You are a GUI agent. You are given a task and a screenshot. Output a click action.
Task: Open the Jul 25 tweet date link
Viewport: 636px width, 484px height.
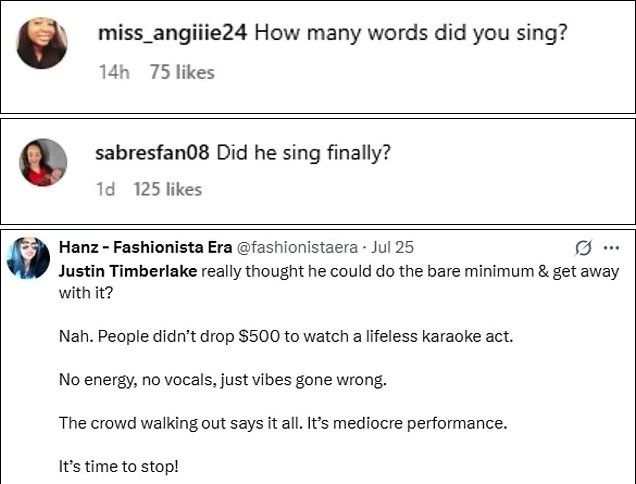click(x=392, y=246)
